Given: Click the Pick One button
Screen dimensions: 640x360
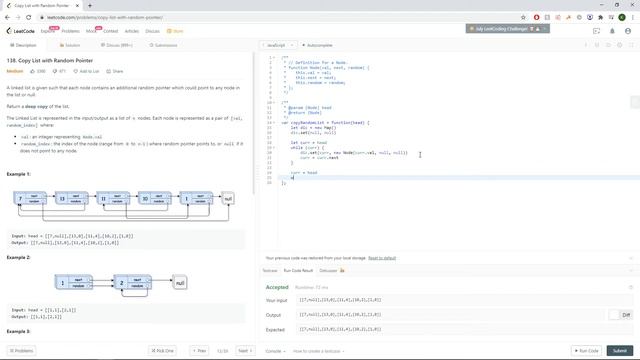Looking at the screenshot, I should 162,351.
